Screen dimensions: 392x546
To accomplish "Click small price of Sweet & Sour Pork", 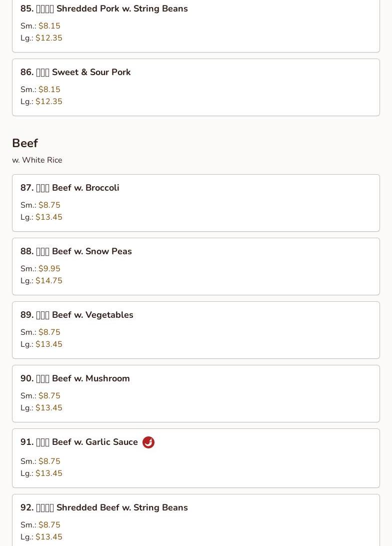I will tap(49, 90).
